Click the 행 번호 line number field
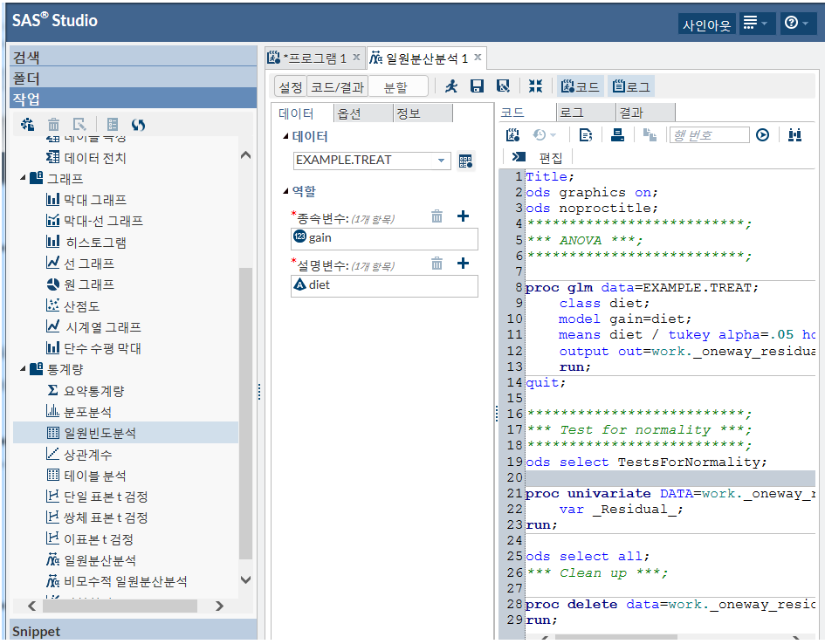This screenshot has height=644, width=825. tap(708, 135)
